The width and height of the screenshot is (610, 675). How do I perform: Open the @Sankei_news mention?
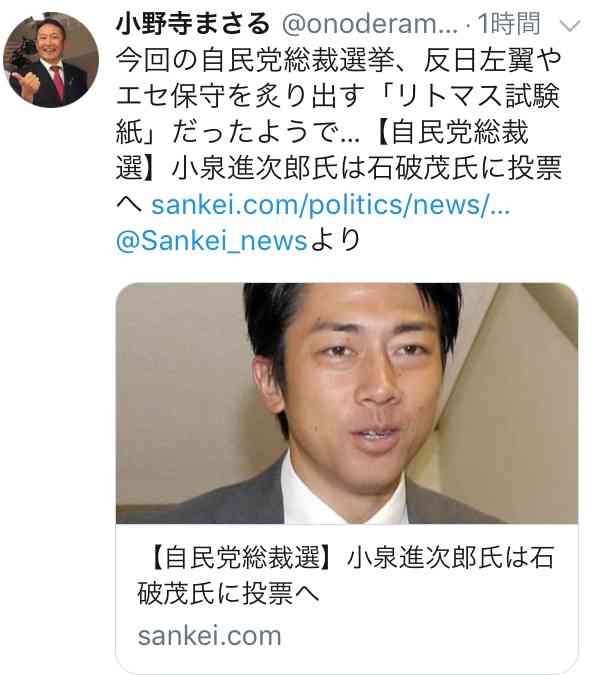click(x=211, y=241)
